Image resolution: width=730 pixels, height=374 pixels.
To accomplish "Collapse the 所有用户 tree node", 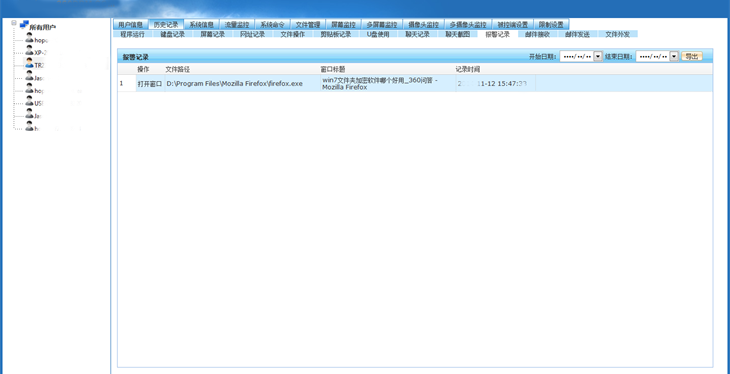I will [x=14, y=23].
